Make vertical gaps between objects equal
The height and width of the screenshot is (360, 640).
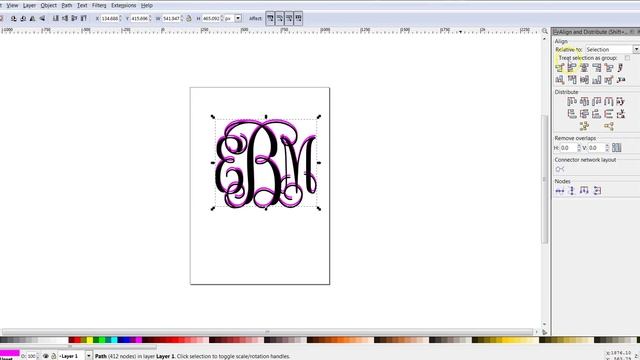[609, 114]
